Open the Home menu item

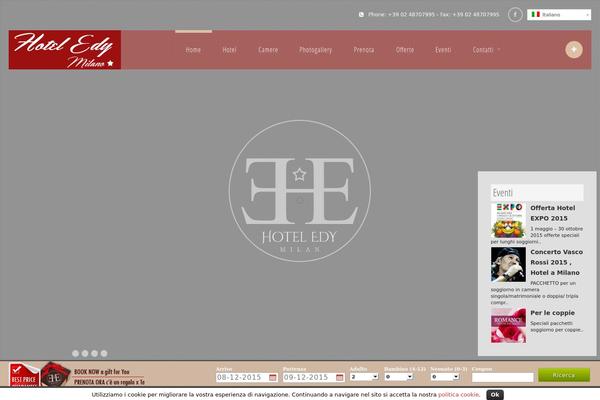point(193,50)
